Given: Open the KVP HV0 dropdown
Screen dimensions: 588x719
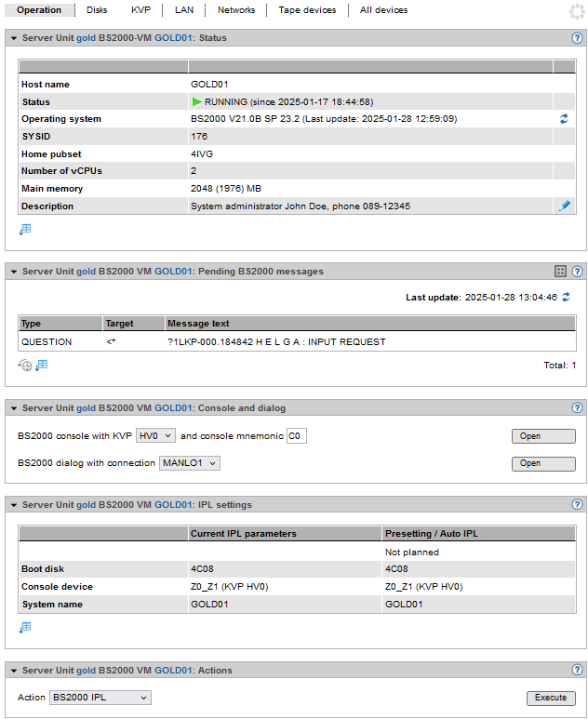Looking at the screenshot, I should (x=155, y=435).
